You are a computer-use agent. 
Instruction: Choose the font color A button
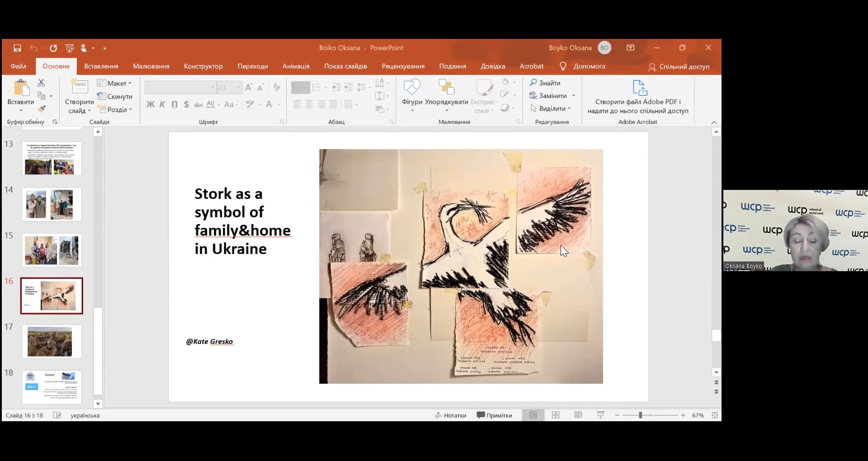[x=269, y=104]
